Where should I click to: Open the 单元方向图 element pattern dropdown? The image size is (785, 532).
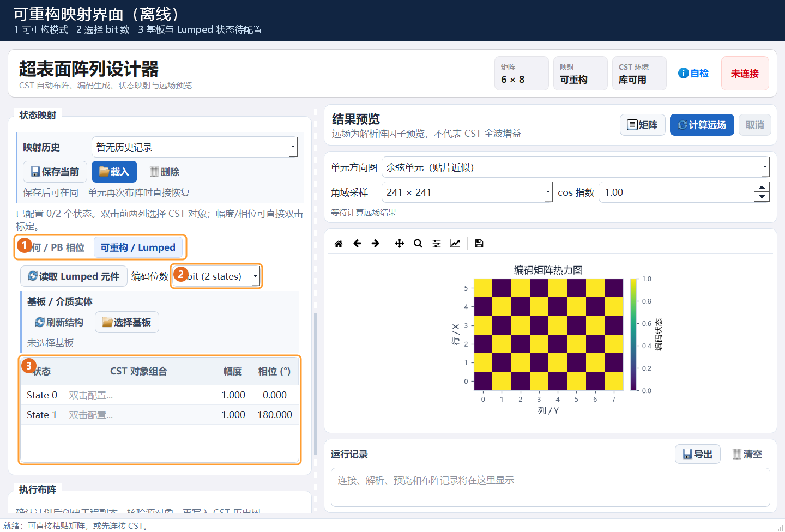coord(576,167)
